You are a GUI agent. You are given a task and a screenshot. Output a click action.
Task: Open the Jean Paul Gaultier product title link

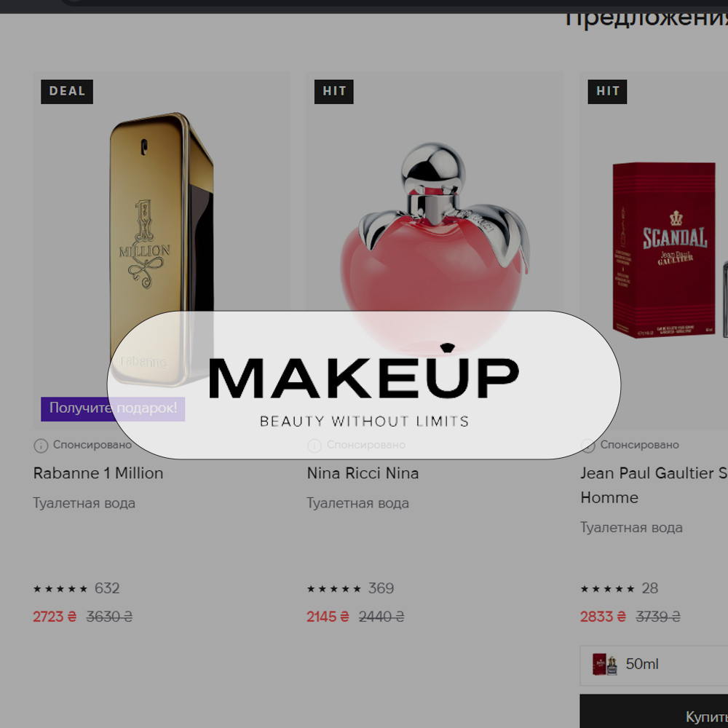(654, 485)
